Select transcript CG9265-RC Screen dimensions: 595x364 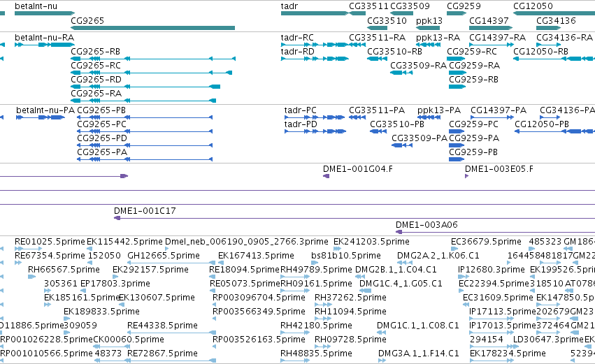pyautogui.click(x=152, y=73)
